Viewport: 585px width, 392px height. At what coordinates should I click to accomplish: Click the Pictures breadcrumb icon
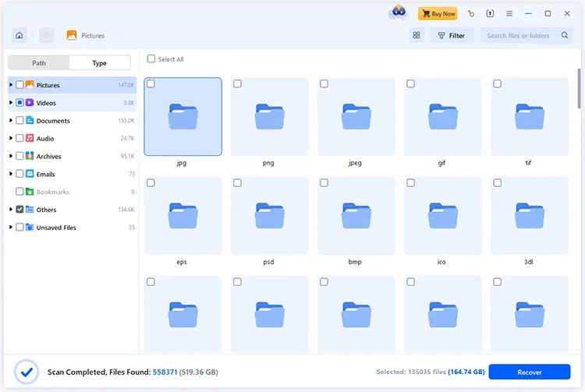[x=72, y=35]
